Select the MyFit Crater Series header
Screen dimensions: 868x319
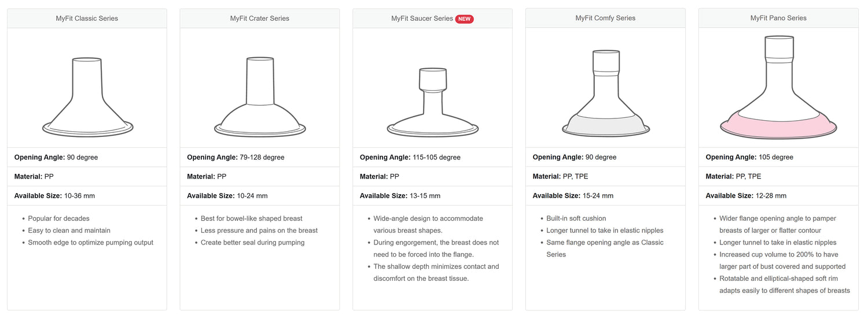[260, 18]
